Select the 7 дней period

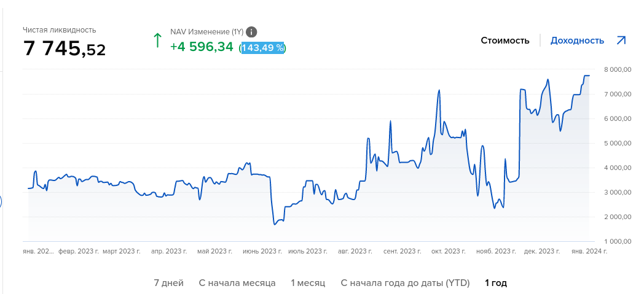169,283
